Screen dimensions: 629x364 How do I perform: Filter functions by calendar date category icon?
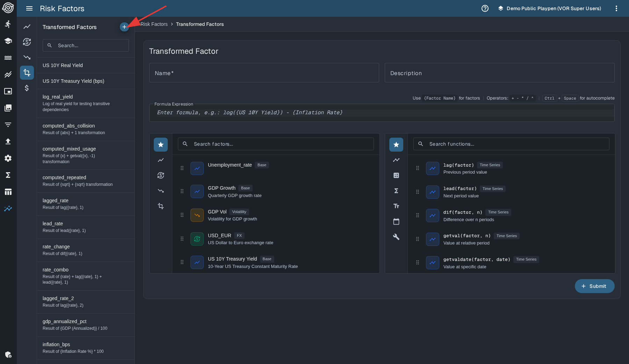tap(396, 221)
